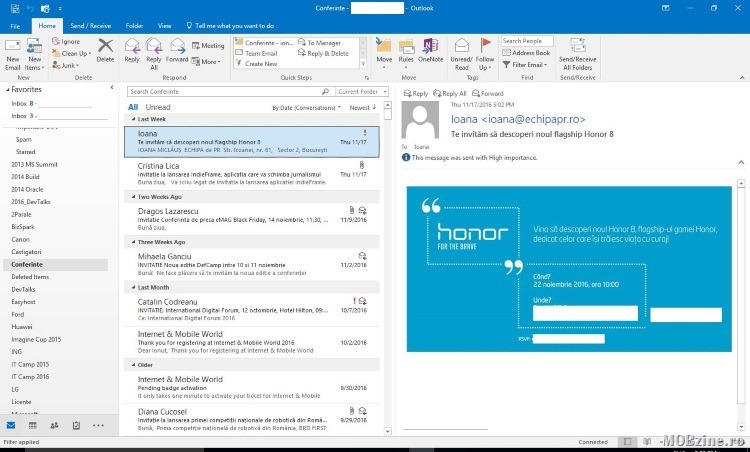Choose the Create New quick step

[256, 64]
